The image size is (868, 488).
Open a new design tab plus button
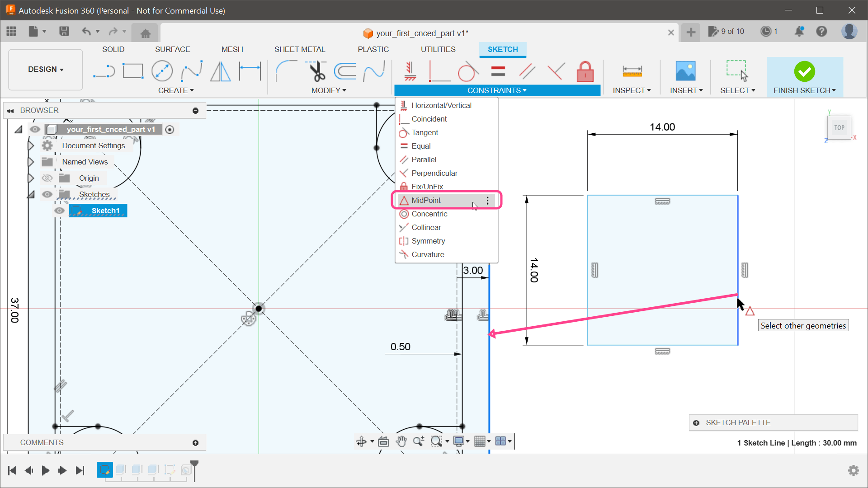[x=691, y=32]
